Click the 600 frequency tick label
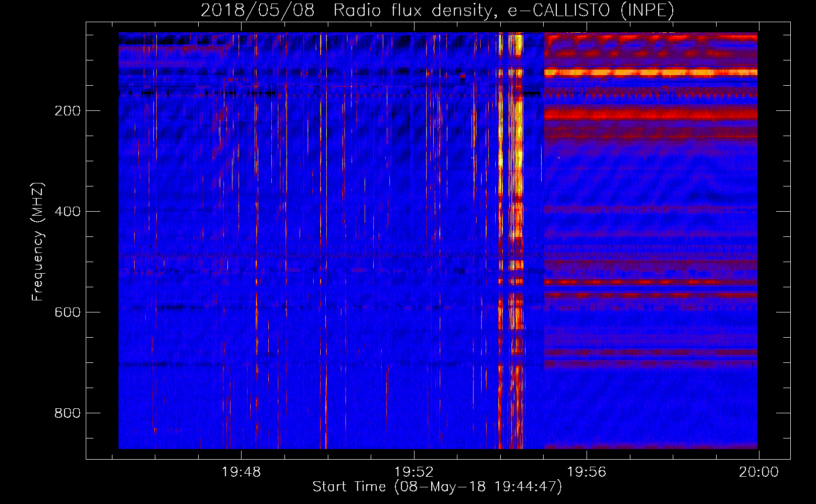Screen dimensions: 816x504 [x=68, y=312]
